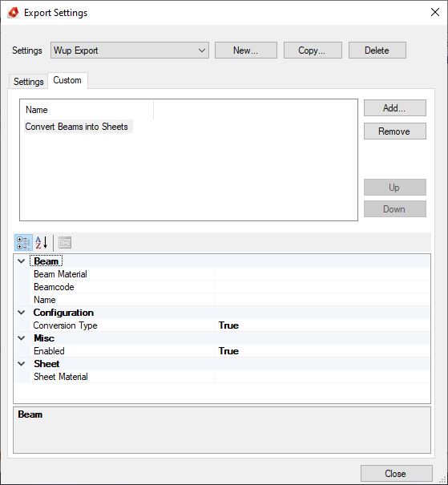Select the Convert Beams into Sheets entry
Viewport: 448px width, 485px height.
tap(79, 127)
